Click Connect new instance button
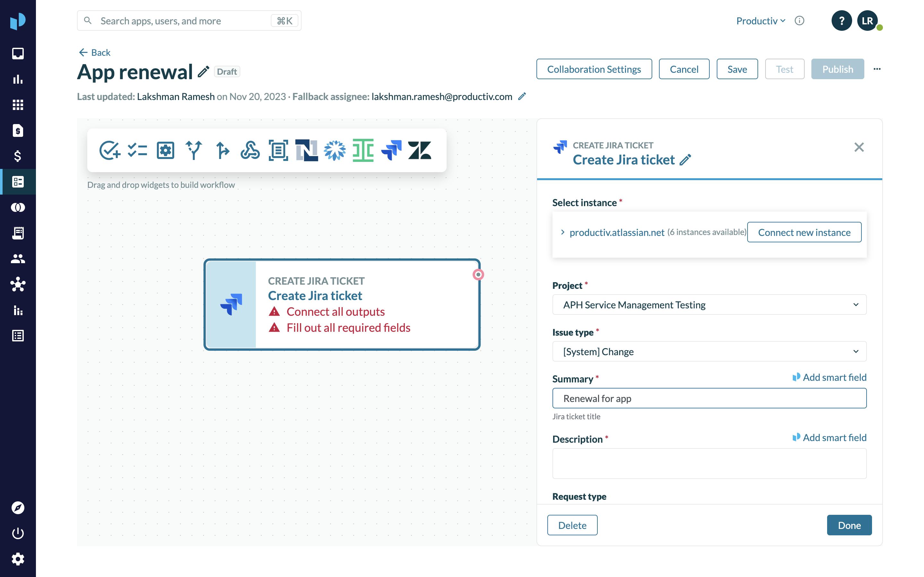This screenshot has width=924, height=577. coord(804,232)
